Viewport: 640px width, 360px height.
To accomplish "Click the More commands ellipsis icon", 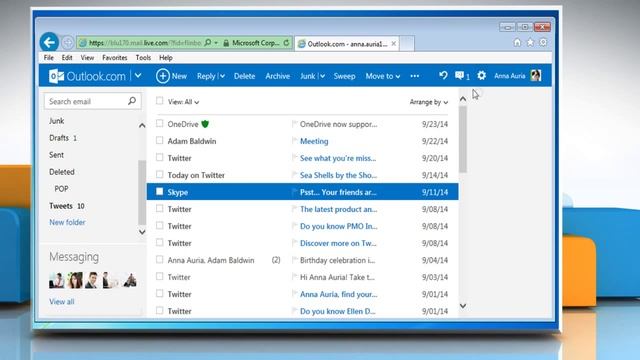I will pyautogui.click(x=415, y=76).
